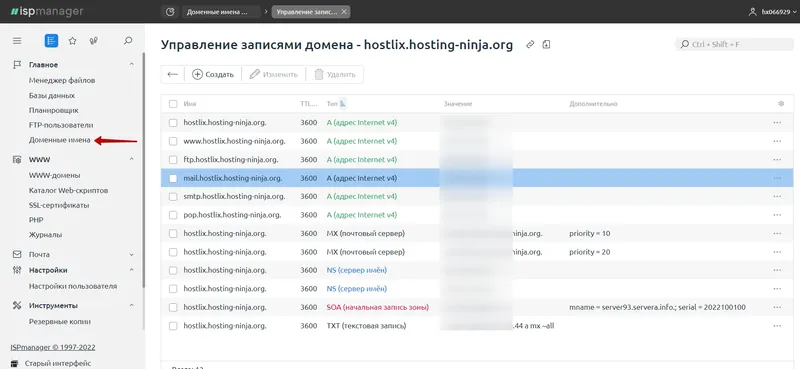Screen dimensions: 800x369
Task: Open the hamburger menu icon in the sidebar
Action: [17, 41]
